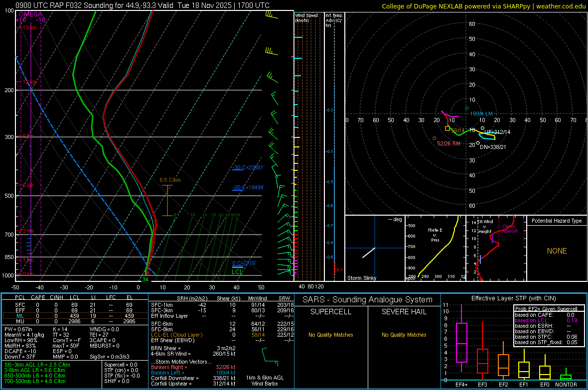Click the Prob EF2+ Given Supercell header

546,309
